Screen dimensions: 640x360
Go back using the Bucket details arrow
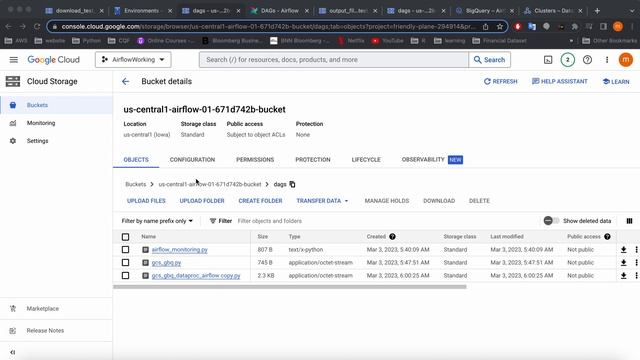pyautogui.click(x=126, y=81)
